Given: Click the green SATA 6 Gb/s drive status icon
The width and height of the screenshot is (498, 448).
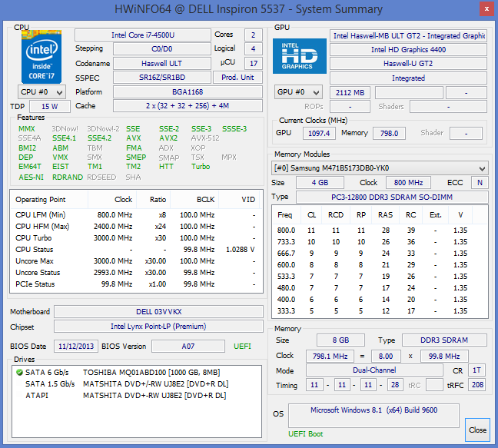Looking at the screenshot, I should (x=19, y=372).
